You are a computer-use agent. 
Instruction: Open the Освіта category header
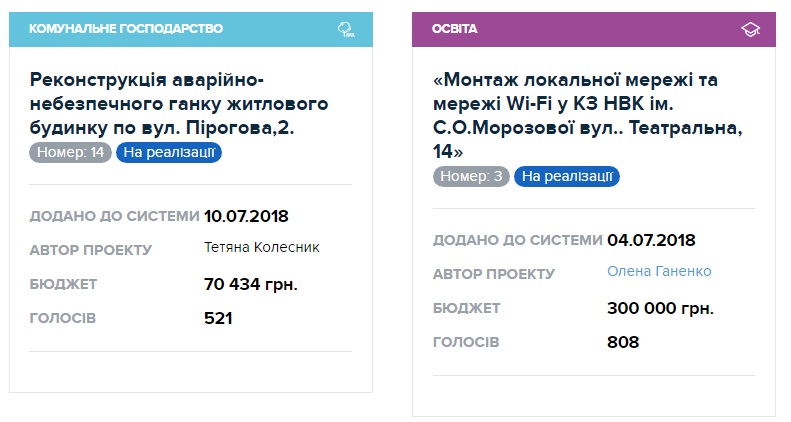(594, 30)
